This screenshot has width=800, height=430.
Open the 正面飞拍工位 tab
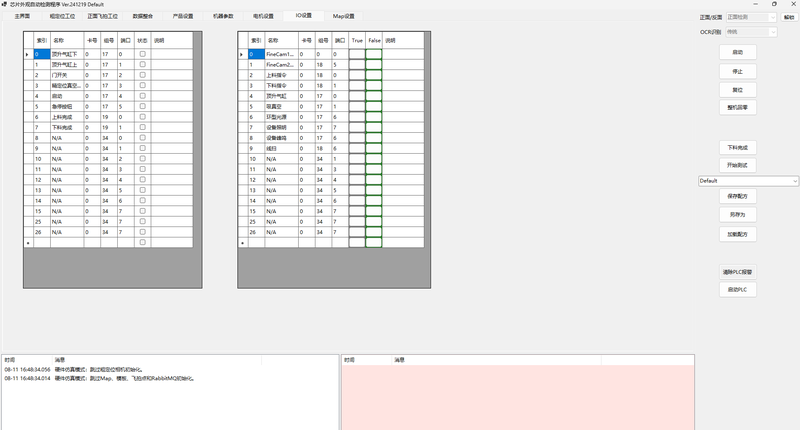point(103,16)
